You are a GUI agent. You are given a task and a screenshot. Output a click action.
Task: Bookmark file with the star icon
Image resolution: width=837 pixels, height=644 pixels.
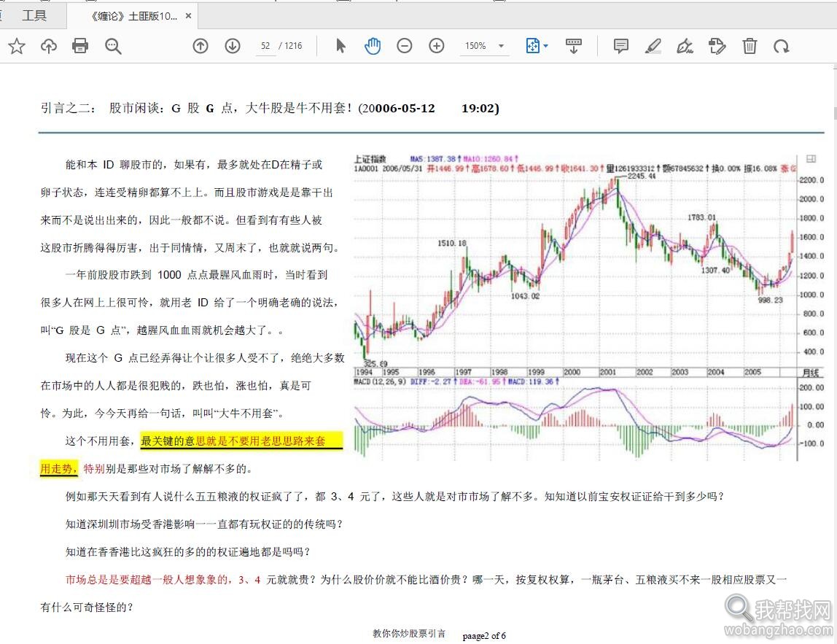point(17,47)
